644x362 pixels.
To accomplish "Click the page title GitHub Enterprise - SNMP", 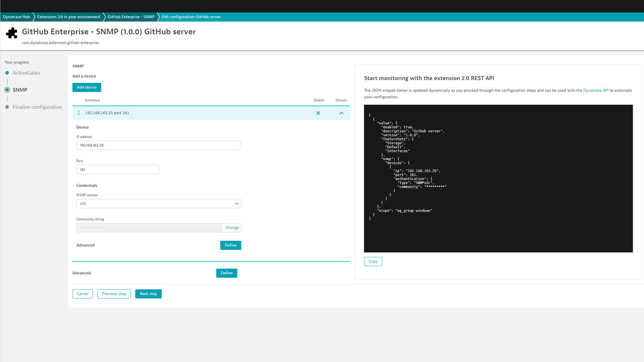I will (109, 32).
